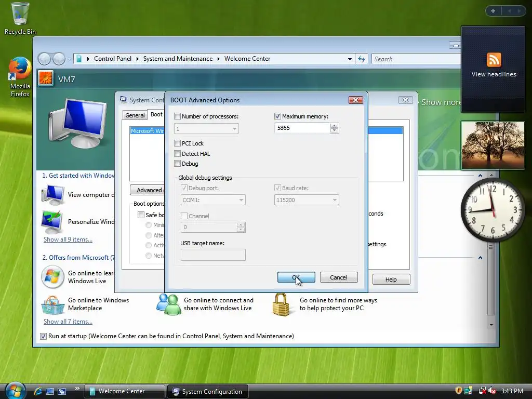The height and width of the screenshot is (399, 532).
Task: Click the network disconnected tray icon
Action: click(482, 391)
